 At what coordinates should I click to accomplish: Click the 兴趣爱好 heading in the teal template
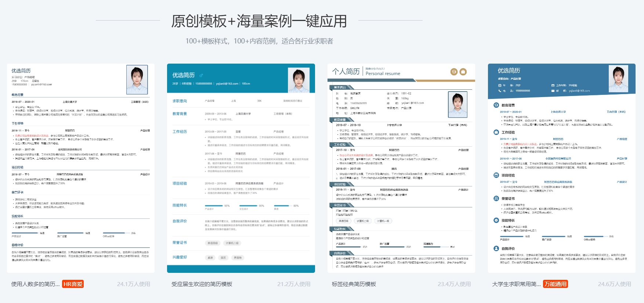pos(180,257)
